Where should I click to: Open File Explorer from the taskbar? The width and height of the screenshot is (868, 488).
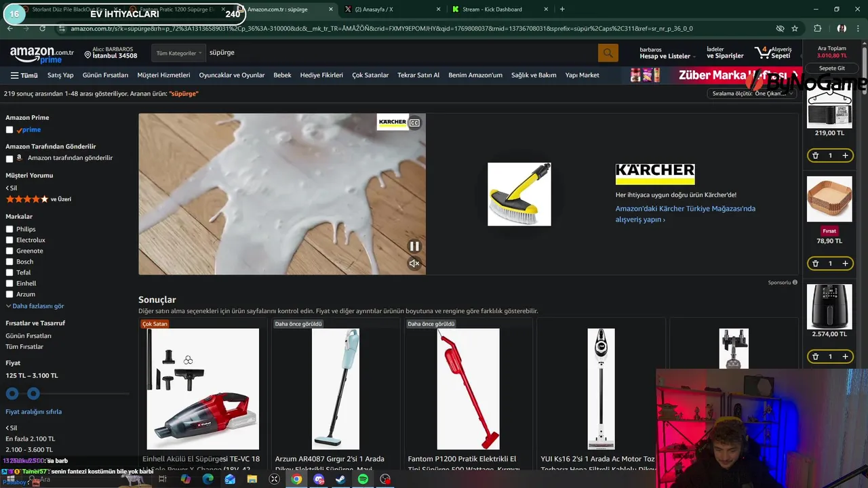pyautogui.click(x=252, y=479)
